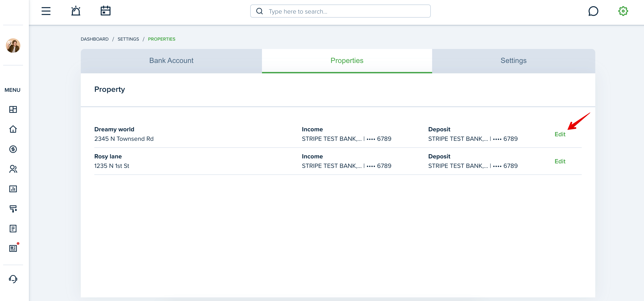Go to SETTINGS breadcrumb
The image size is (644, 301).
(128, 39)
